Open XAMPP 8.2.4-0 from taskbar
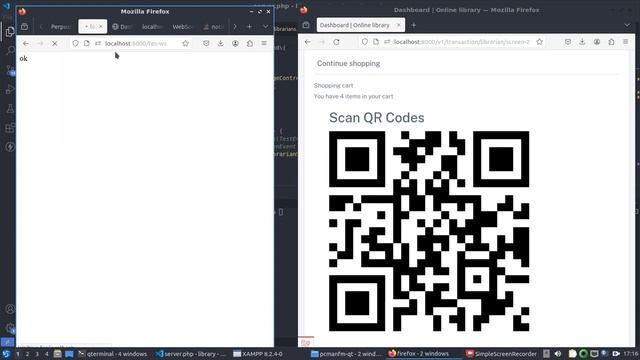Image resolution: width=640 pixels, height=360 pixels. tap(257, 354)
